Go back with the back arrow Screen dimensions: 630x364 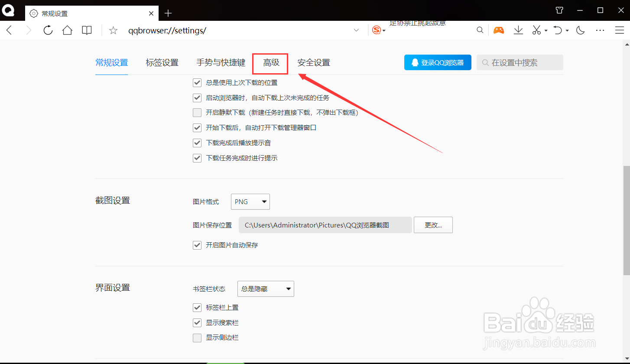[x=10, y=30]
